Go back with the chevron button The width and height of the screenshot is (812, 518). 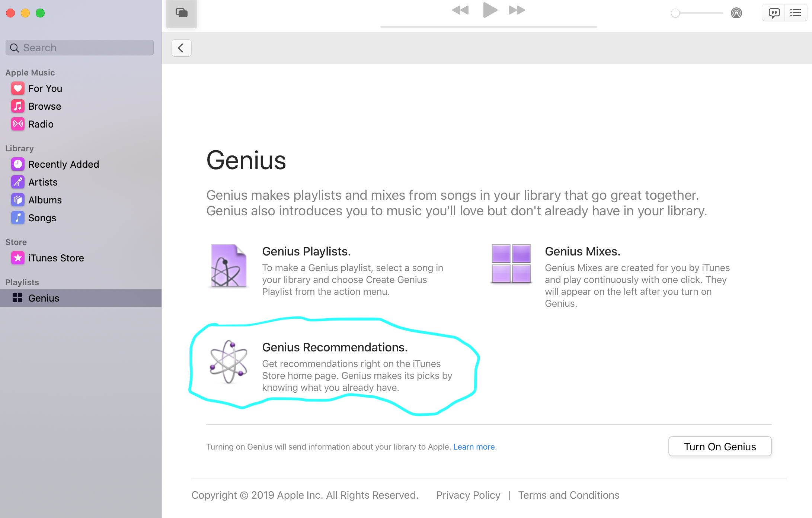(x=181, y=48)
